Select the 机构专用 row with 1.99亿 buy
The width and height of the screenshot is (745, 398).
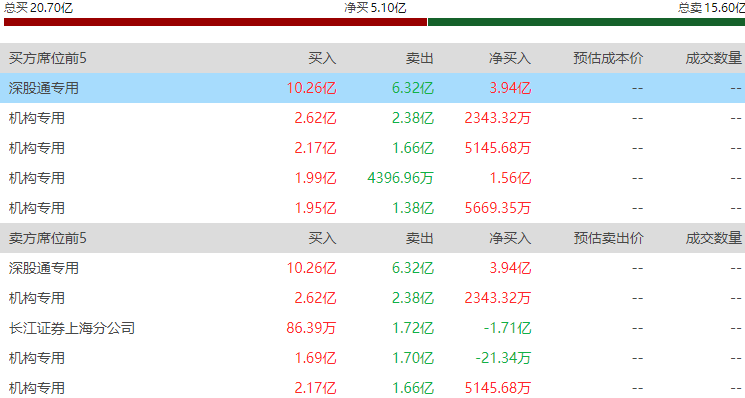[372, 178]
